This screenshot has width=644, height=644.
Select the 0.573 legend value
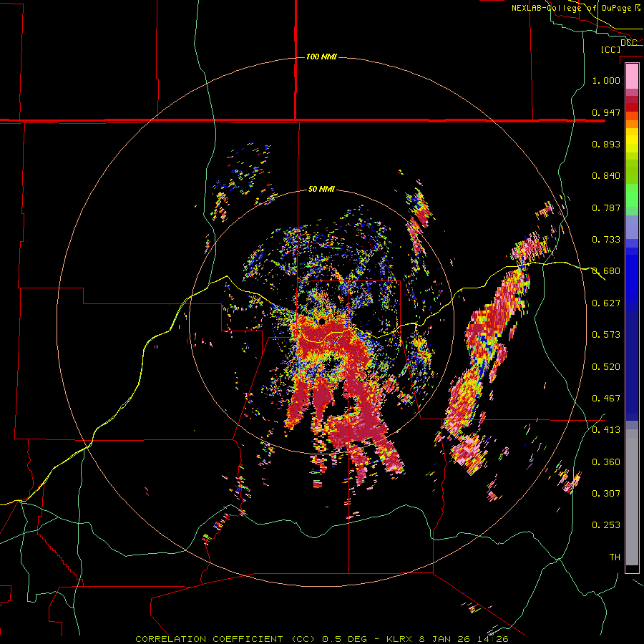coord(606,335)
